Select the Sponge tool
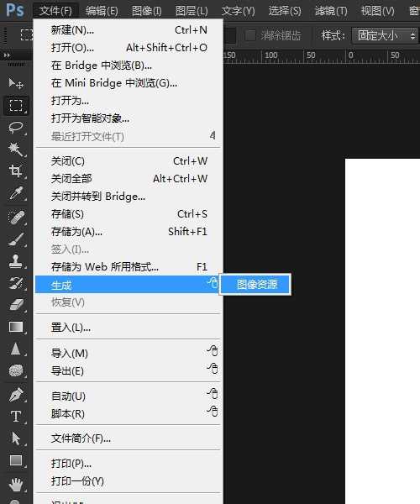420x504 pixels. tap(15, 370)
